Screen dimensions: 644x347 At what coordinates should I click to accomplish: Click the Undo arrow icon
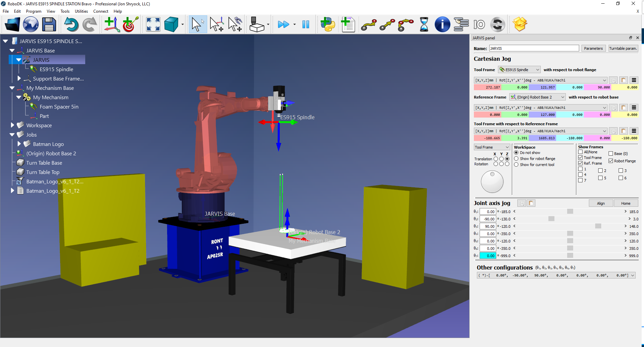tap(71, 24)
